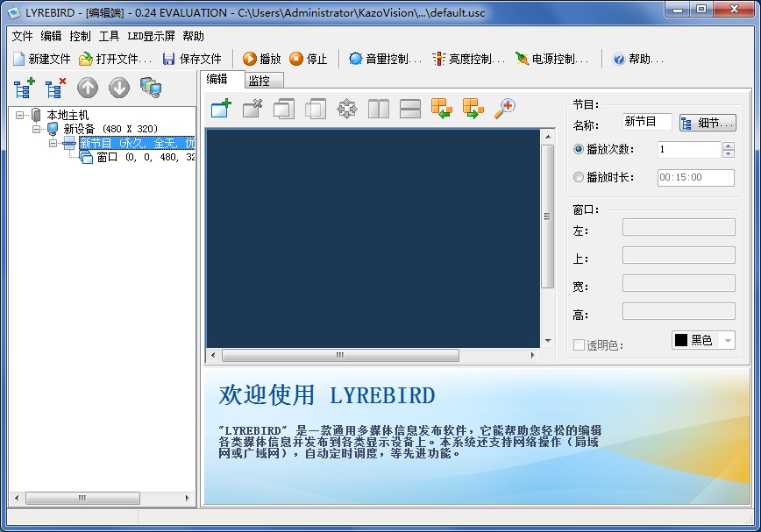Select the 新设备 (480 X 320) tree item
This screenshot has height=532, width=761.
click(110, 129)
